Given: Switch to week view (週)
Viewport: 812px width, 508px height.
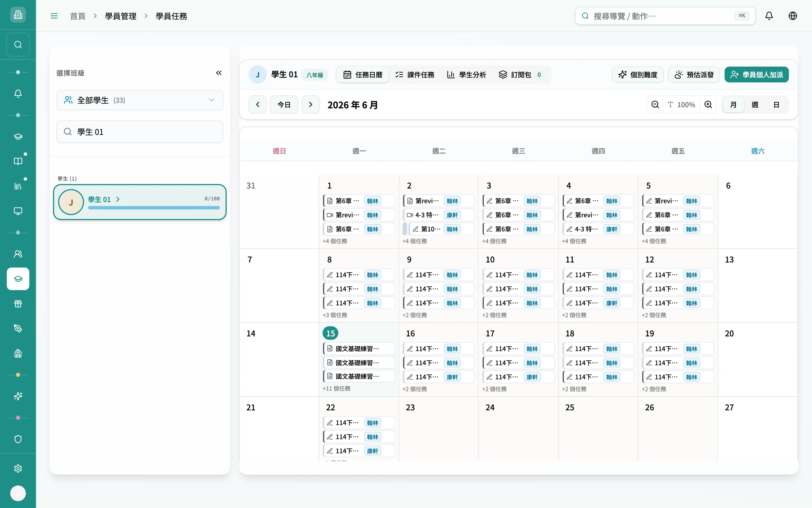Looking at the screenshot, I should [x=754, y=104].
